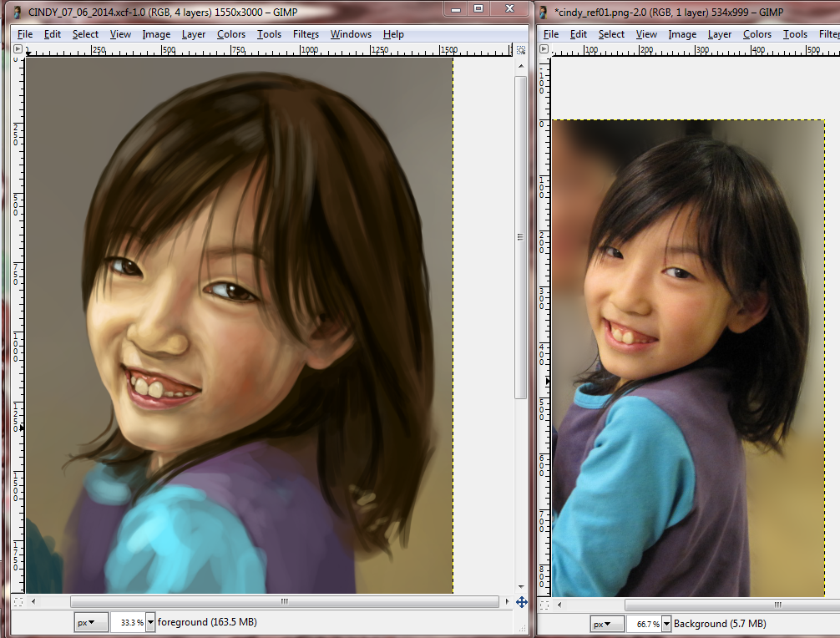Open Filters menu in the painting window

click(306, 34)
